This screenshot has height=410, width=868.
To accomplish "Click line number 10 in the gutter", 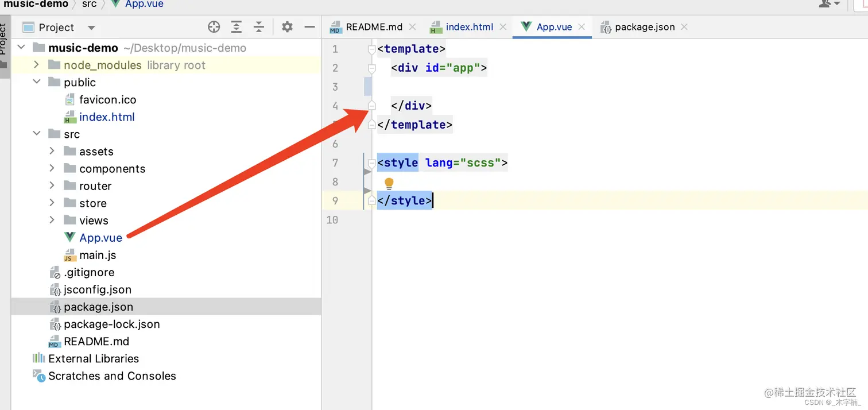I will [332, 219].
